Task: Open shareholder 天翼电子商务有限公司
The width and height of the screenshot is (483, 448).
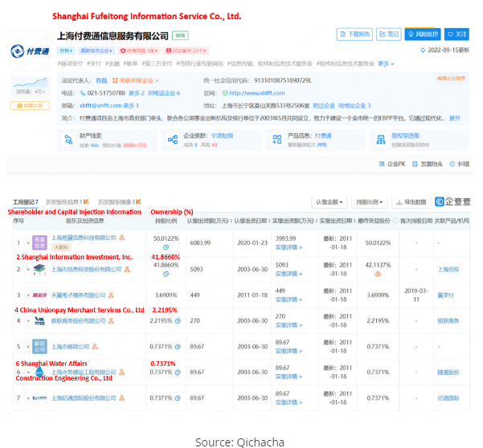Action: pyautogui.click(x=78, y=295)
